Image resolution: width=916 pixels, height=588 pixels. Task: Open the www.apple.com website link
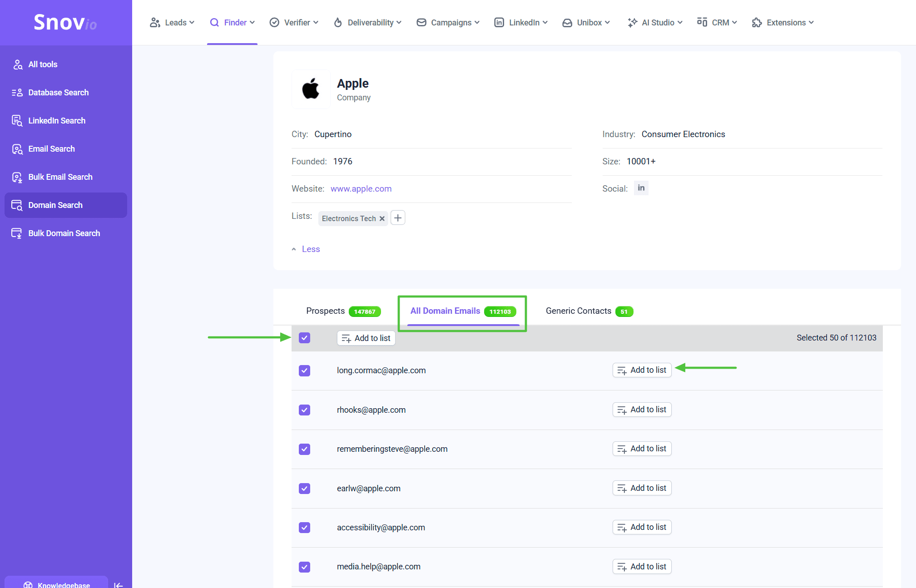[x=361, y=189]
